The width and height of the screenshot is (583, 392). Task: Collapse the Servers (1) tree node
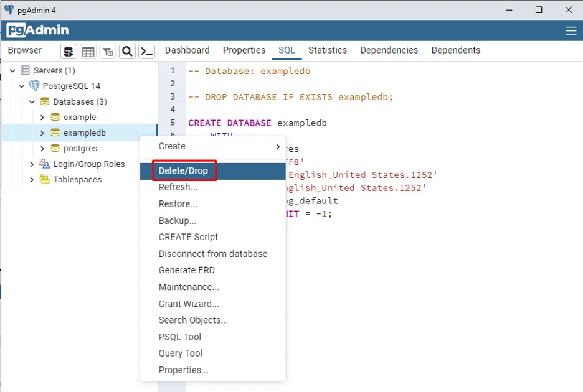coord(13,70)
